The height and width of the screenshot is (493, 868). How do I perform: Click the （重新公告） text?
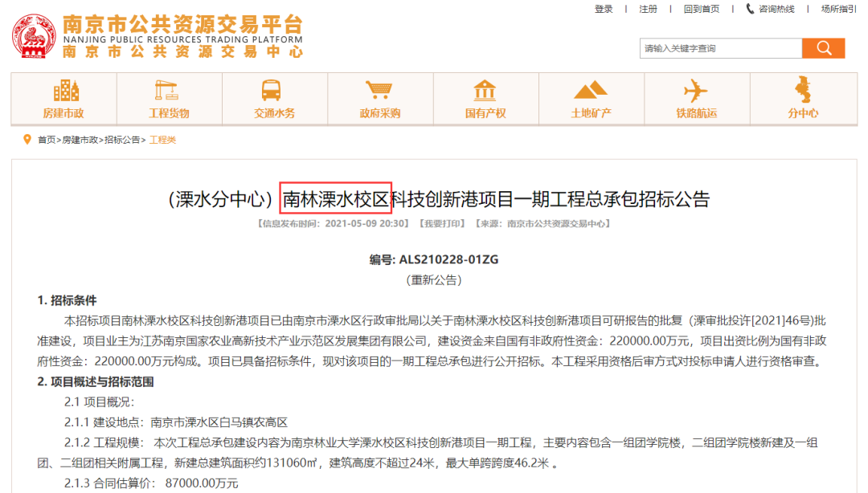434,280
